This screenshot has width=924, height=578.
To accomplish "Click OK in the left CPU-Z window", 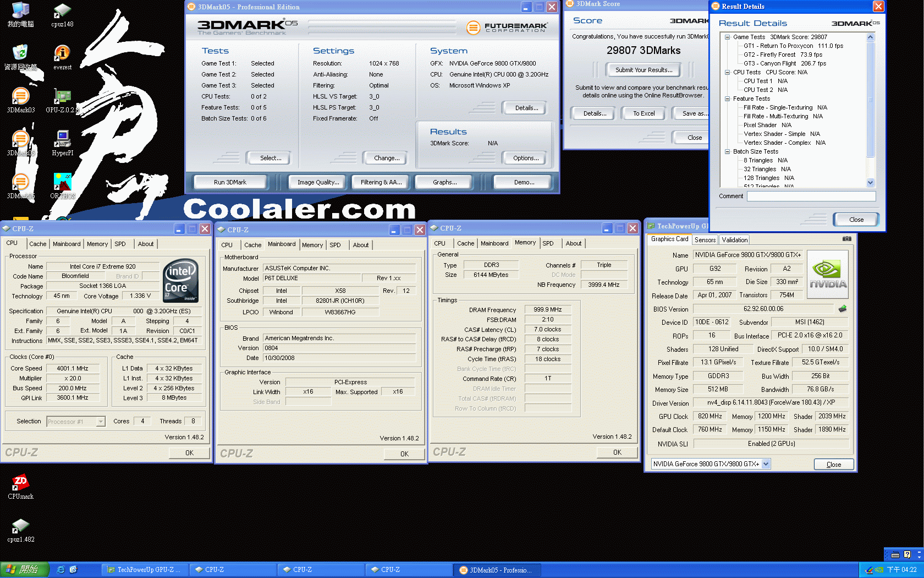I will (x=189, y=453).
